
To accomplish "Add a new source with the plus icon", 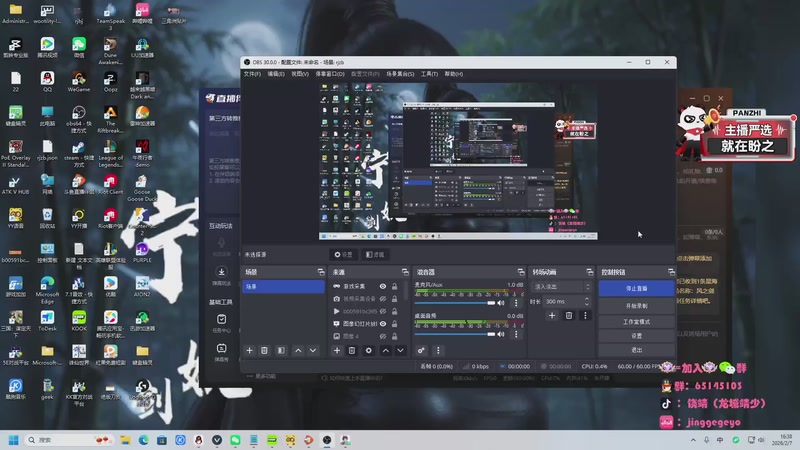I will coord(337,351).
